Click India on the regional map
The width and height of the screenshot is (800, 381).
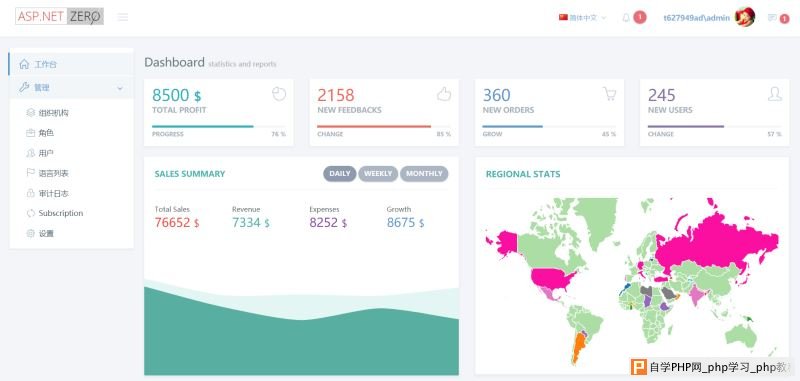pyautogui.click(x=695, y=295)
